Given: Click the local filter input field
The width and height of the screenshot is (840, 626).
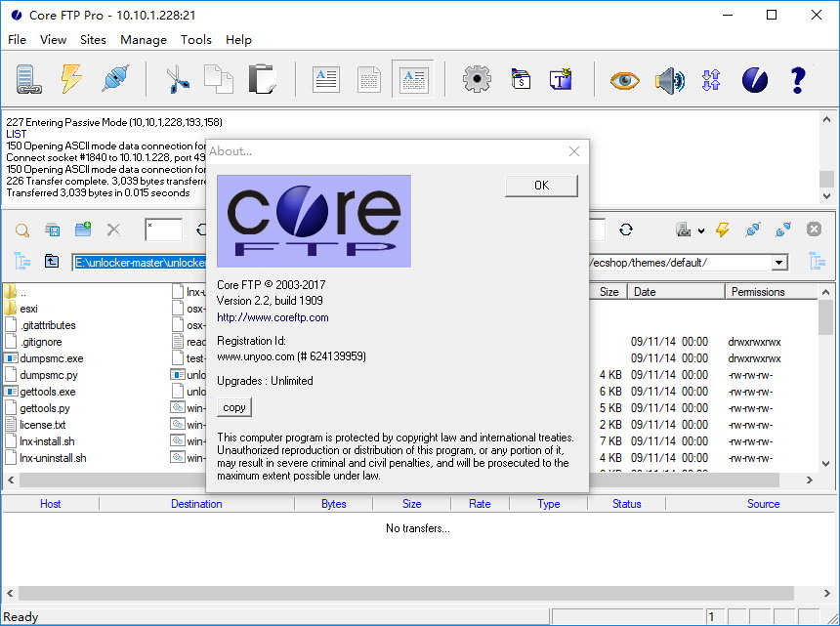Looking at the screenshot, I should point(163,230).
